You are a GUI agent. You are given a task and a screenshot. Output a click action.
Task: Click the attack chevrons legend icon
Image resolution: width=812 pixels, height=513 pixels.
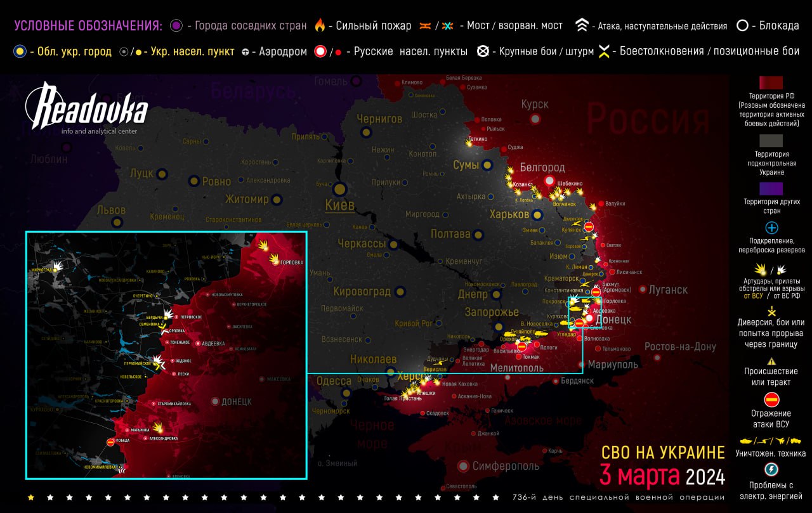582,26
